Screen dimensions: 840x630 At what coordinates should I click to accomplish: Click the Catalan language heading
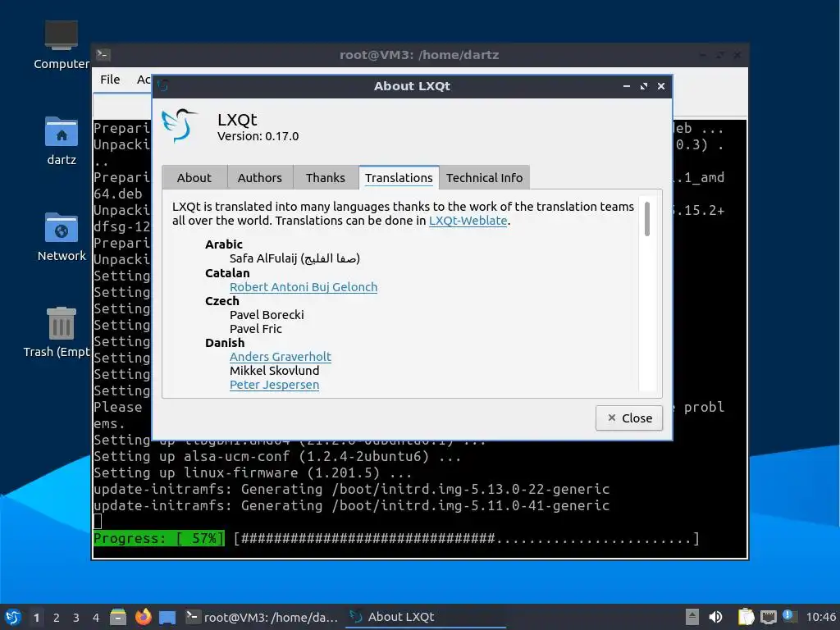[227, 273]
